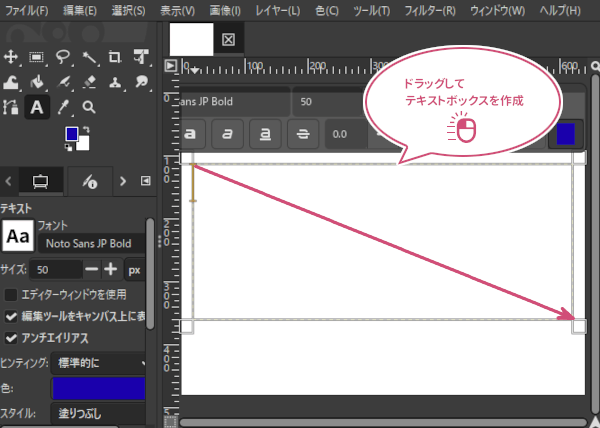
Task: Open スタイル dropdown showing 塗りつぶし
Action: (x=98, y=413)
